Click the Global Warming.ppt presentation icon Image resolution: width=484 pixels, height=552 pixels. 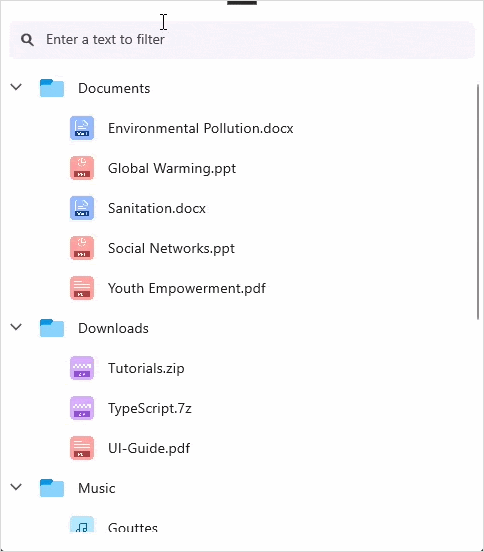[82, 168]
